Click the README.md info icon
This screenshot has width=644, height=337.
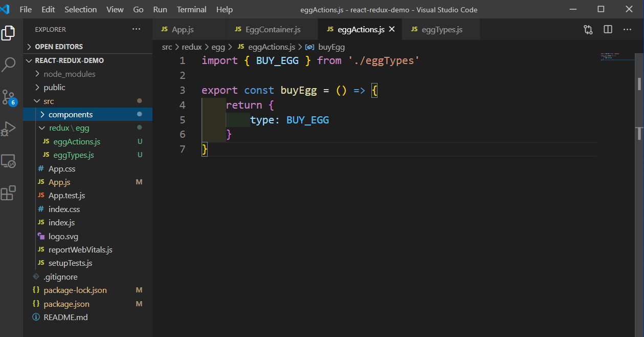(x=36, y=317)
